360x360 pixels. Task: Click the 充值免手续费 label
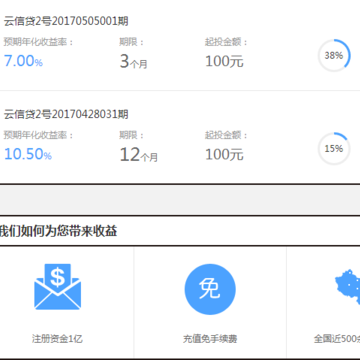(x=210, y=339)
